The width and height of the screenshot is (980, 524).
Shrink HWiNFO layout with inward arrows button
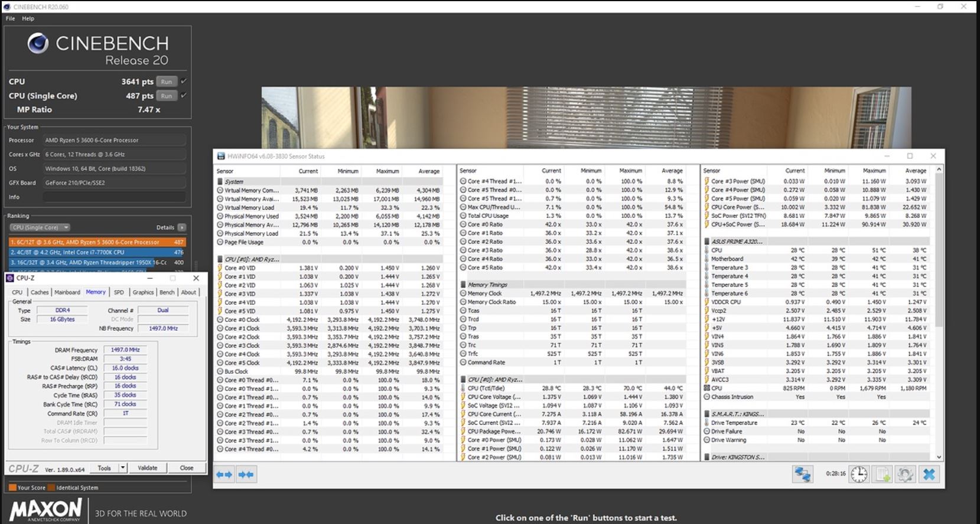pos(246,474)
